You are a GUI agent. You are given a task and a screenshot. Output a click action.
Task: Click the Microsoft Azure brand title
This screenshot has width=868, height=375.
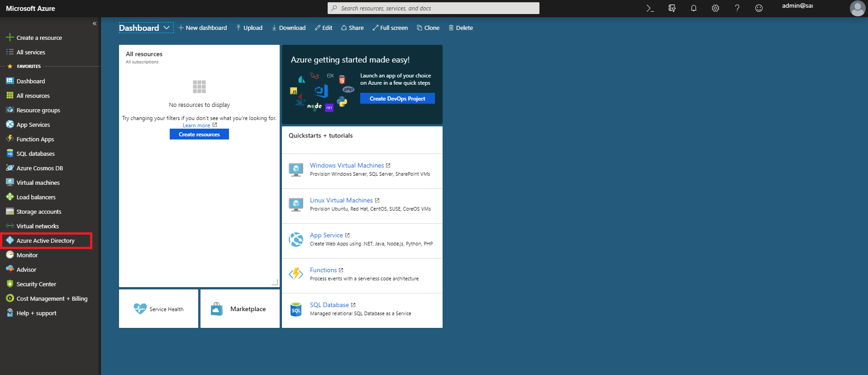point(30,8)
